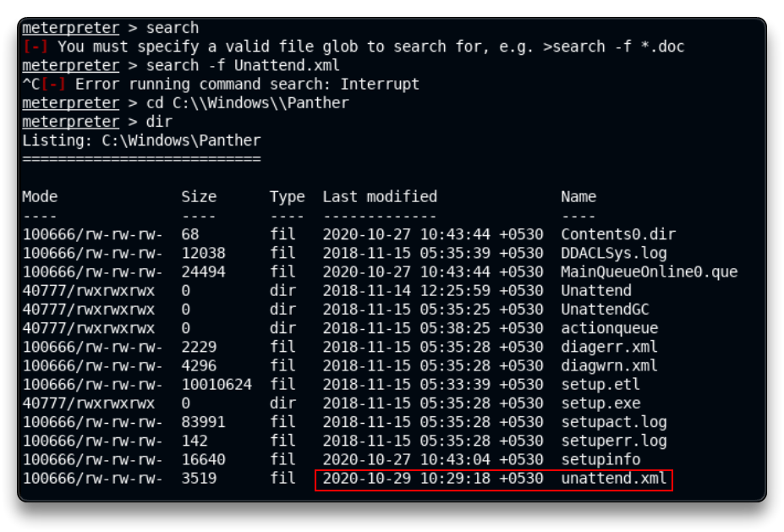Click the "search -f Unattend.xml" command text
The height and width of the screenshot is (532, 784).
244,65
